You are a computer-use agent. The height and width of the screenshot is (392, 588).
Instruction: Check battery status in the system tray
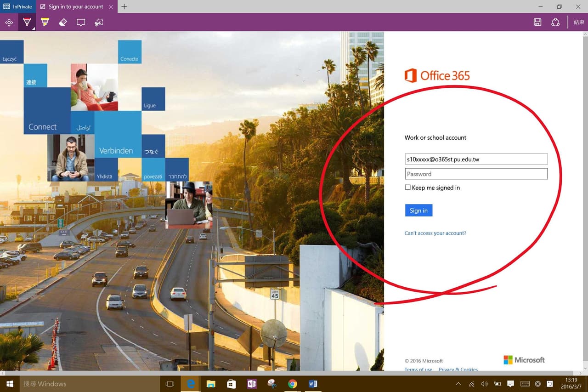click(x=498, y=384)
